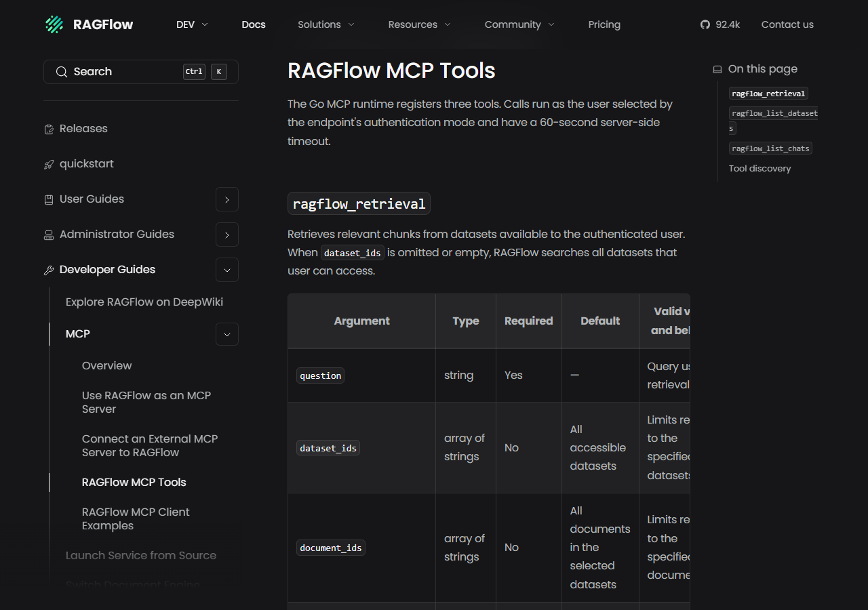Focus the Search input box
Viewport: 868px width, 610px height.
tap(141, 72)
